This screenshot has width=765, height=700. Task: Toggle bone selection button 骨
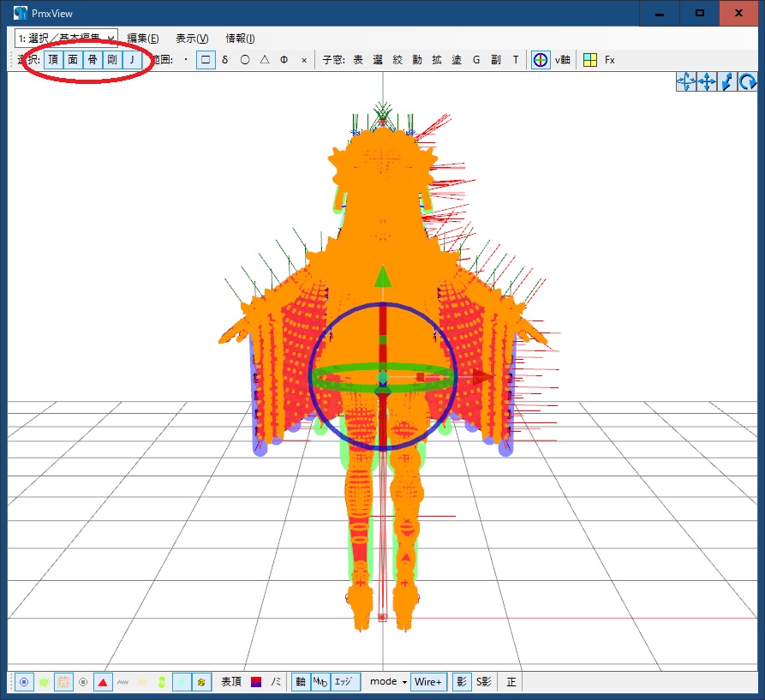(93, 60)
